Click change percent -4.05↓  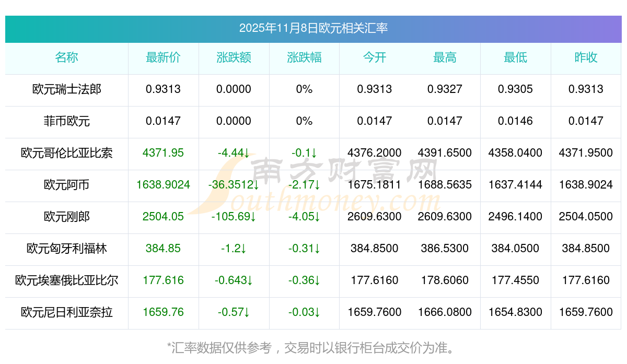point(304,217)
